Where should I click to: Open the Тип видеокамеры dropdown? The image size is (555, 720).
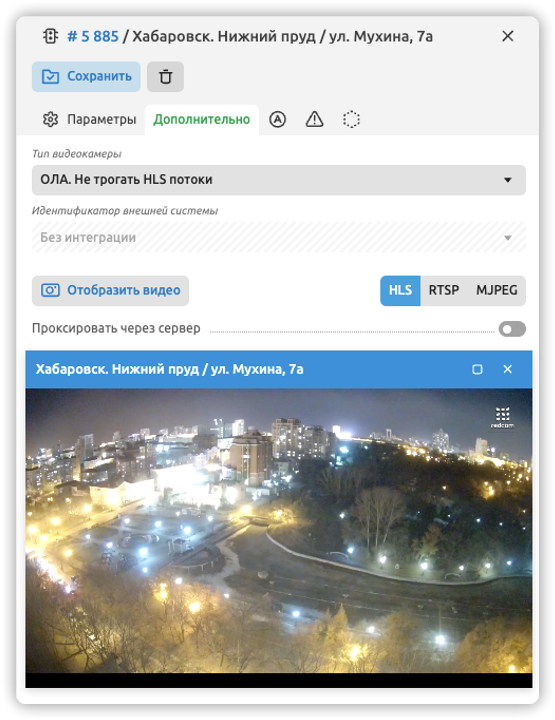click(x=279, y=180)
